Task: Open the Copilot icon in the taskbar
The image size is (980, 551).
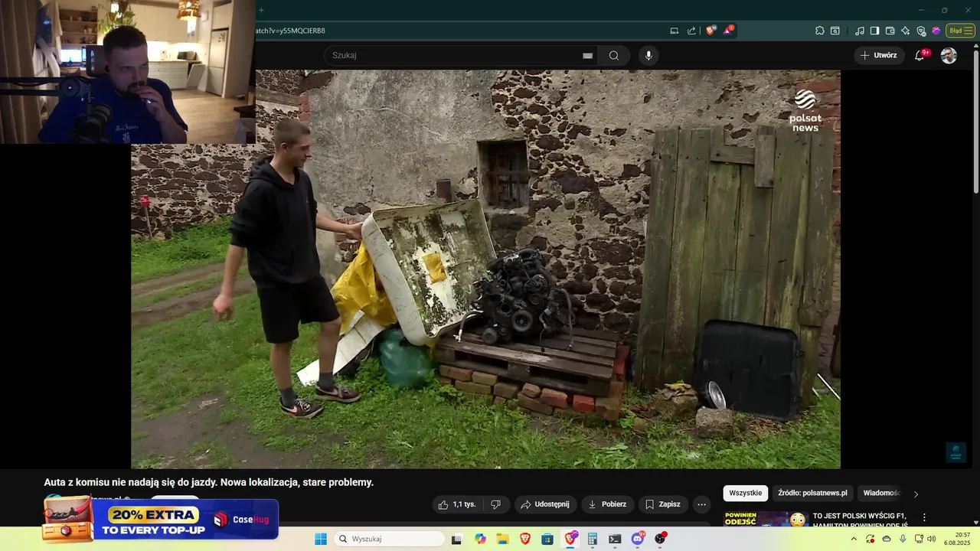Action: pyautogui.click(x=480, y=539)
